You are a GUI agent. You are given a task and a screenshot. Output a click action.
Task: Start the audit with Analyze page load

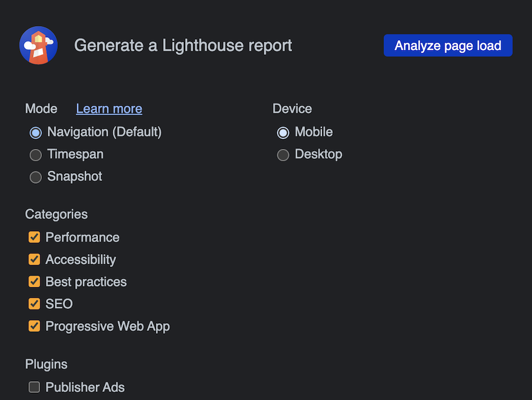447,45
